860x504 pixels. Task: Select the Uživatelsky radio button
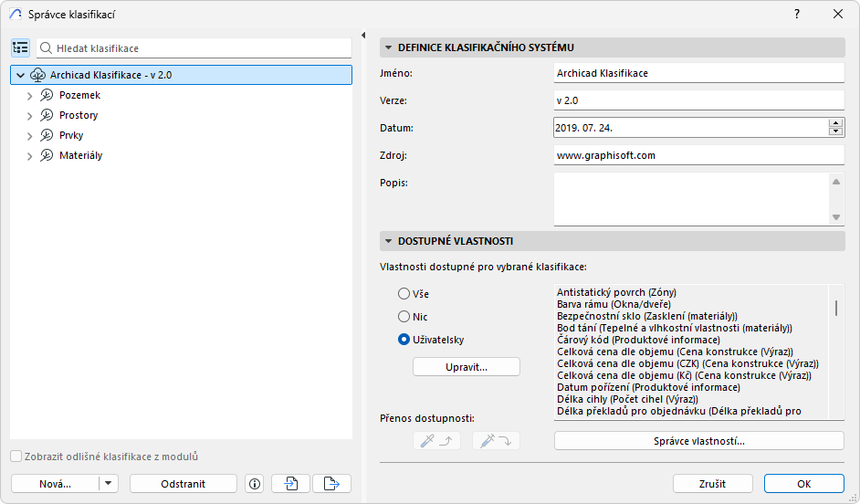click(404, 340)
